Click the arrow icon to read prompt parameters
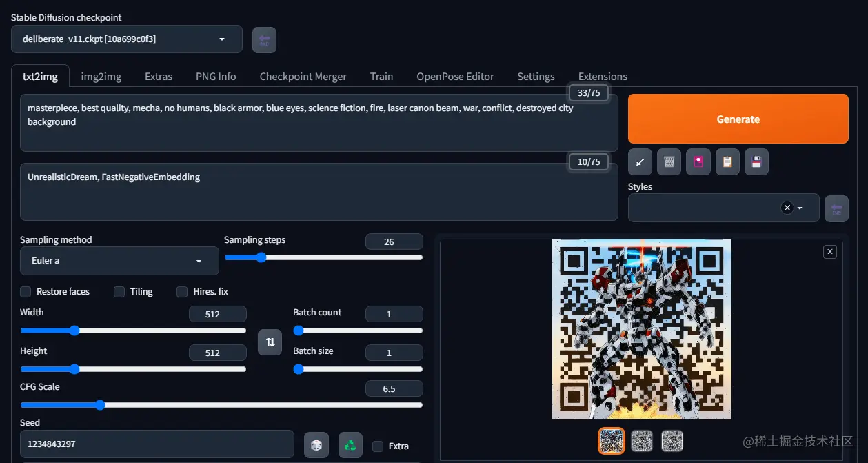The image size is (868, 463). pos(640,162)
